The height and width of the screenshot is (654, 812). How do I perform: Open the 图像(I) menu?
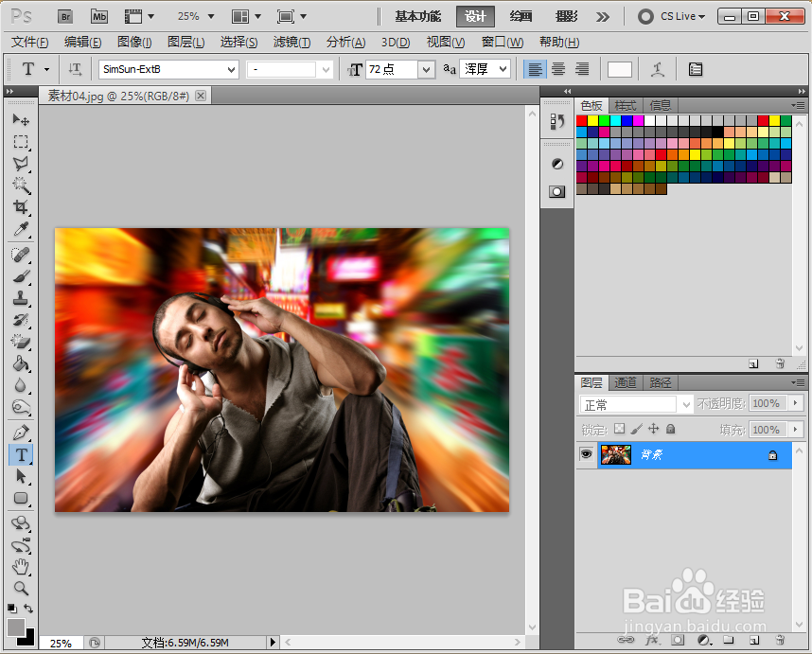pos(134,42)
